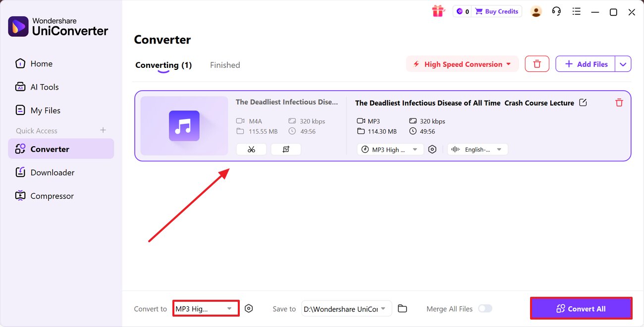Open the user account avatar
Screen dimensions: 644x327
536,11
